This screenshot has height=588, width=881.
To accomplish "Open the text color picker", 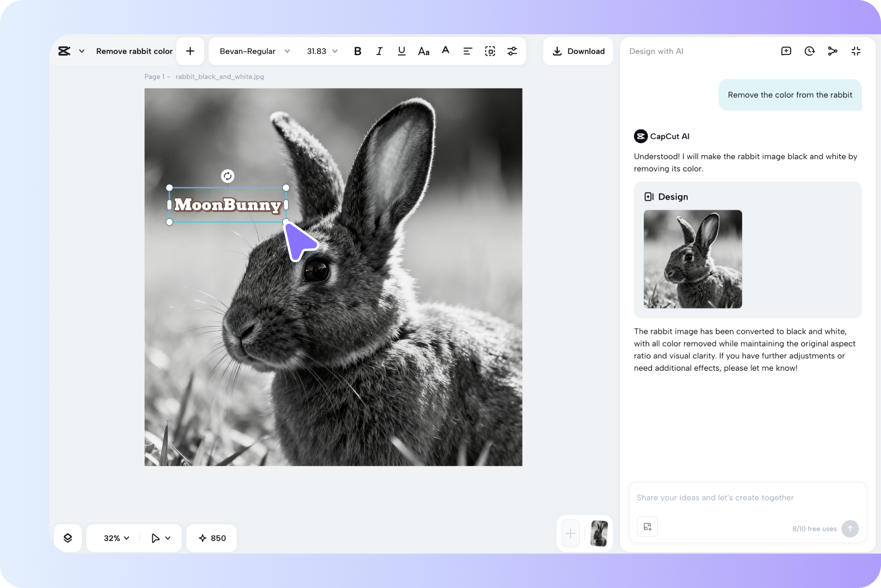I will [x=445, y=51].
